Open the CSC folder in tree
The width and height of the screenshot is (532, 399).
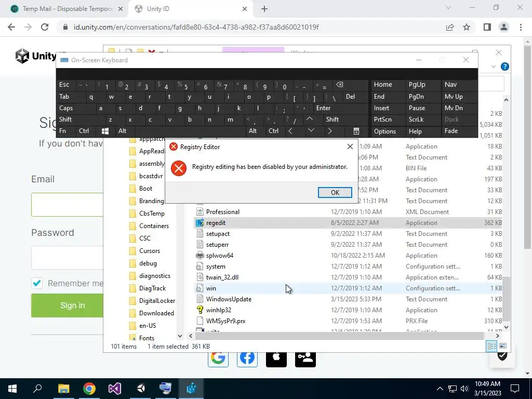coord(144,238)
